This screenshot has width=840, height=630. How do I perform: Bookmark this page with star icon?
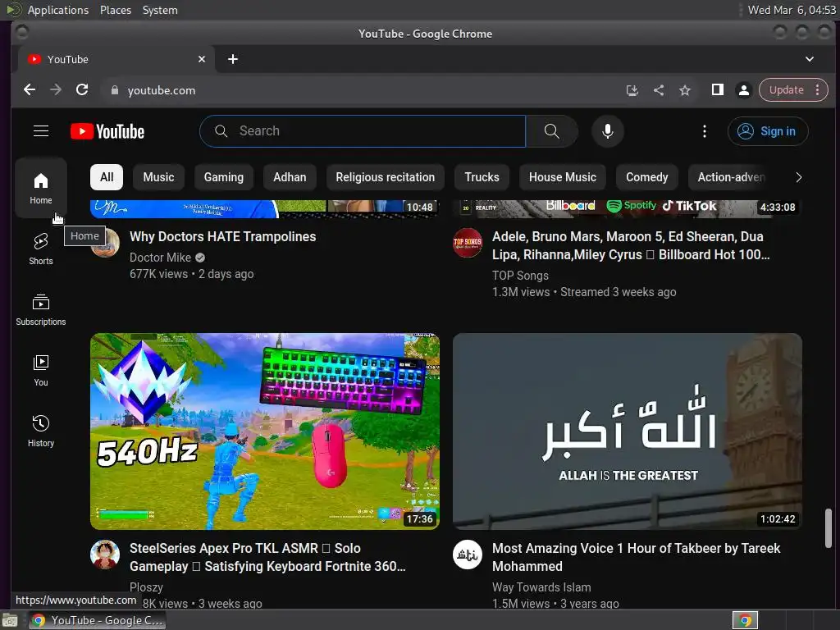tap(685, 90)
